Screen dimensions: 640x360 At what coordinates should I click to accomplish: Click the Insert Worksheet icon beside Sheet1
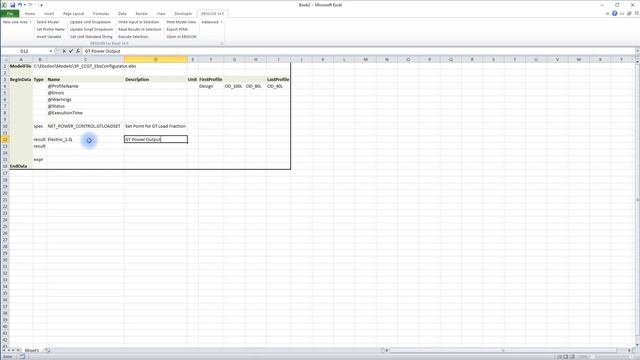[x=47, y=350]
